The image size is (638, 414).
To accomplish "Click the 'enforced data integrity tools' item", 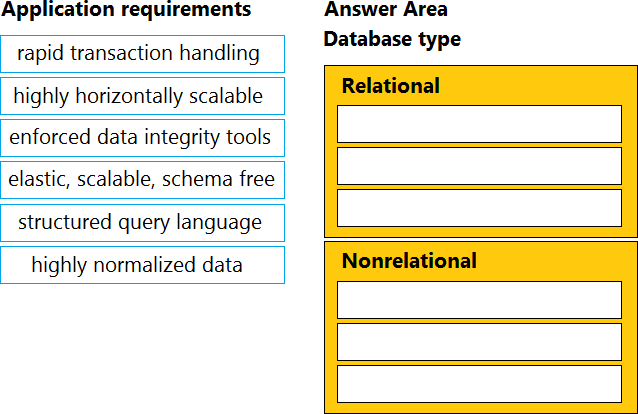I will tap(142, 138).
